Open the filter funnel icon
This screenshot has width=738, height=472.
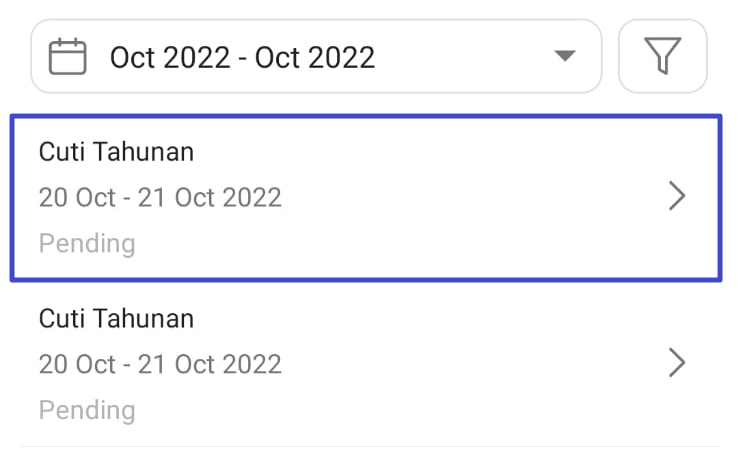pos(663,56)
